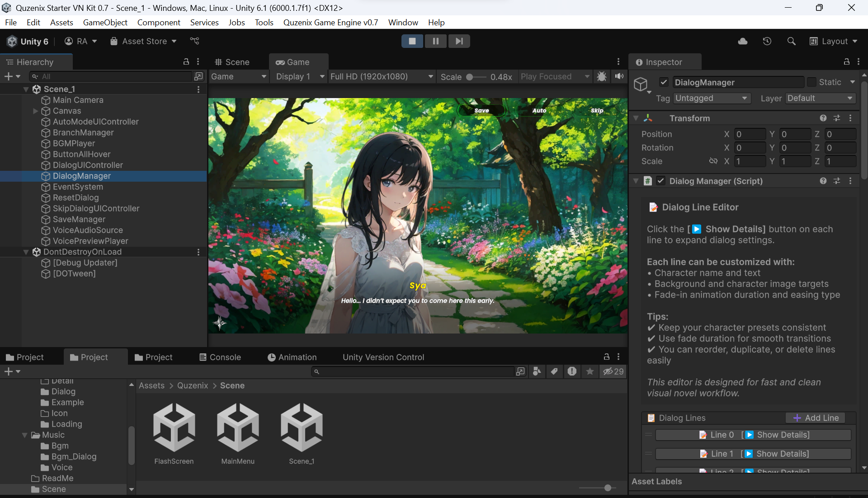
Task: Open Project search by log type icon
Action: coord(572,371)
